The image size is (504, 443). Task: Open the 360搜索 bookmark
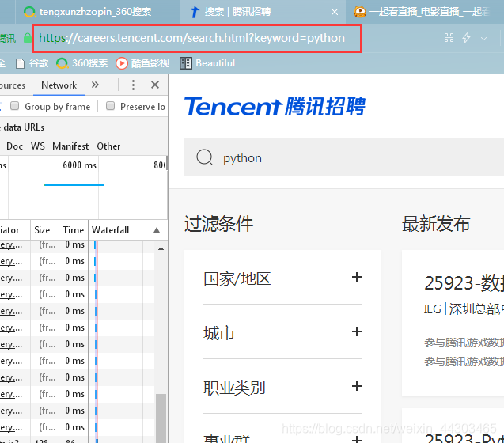coord(82,63)
